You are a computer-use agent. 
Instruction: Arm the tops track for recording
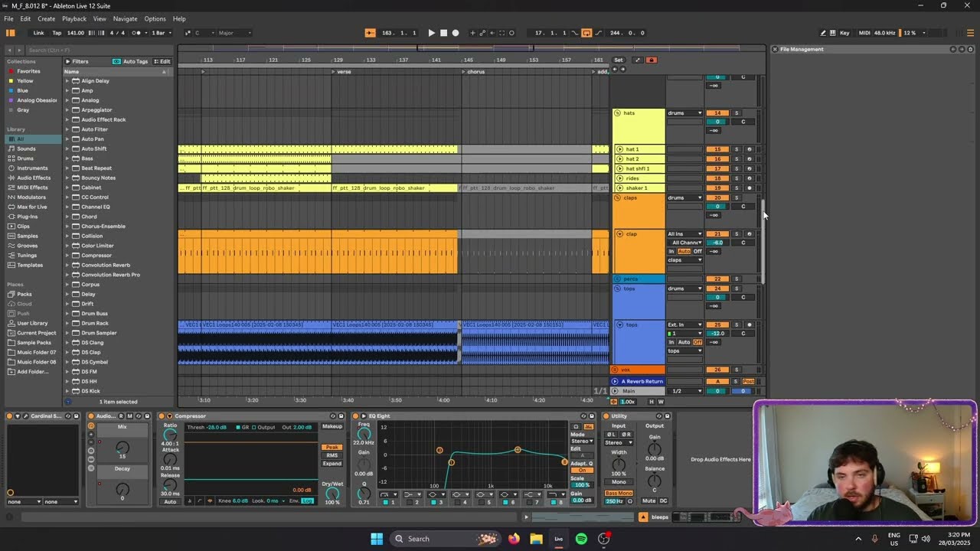click(x=750, y=324)
